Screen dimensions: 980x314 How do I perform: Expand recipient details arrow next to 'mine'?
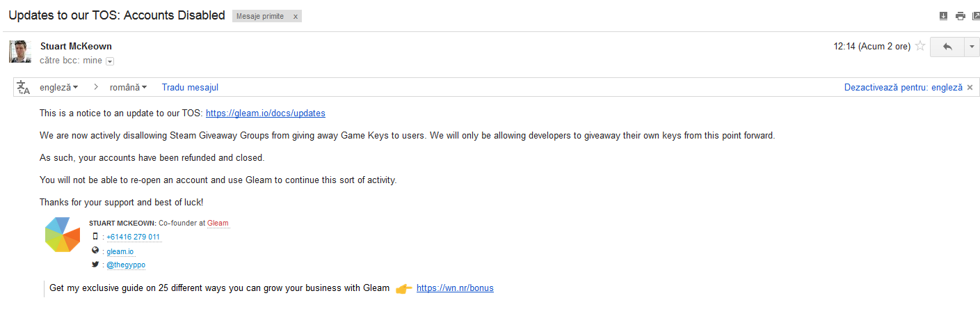(x=110, y=61)
